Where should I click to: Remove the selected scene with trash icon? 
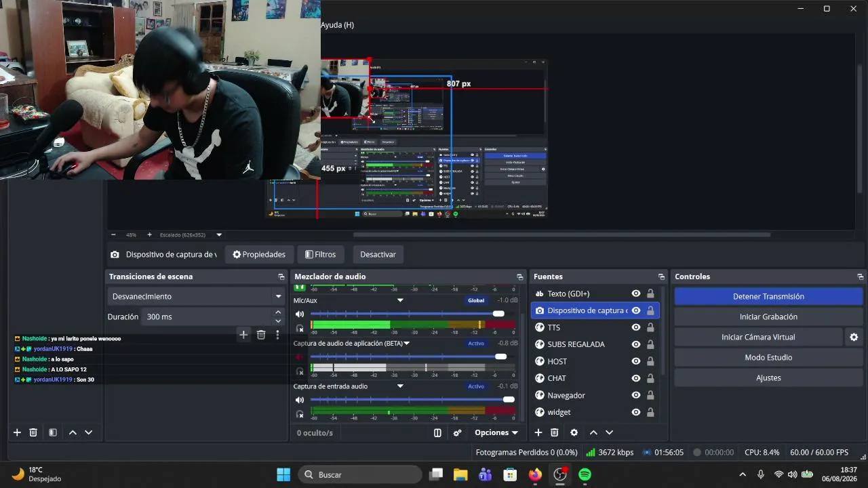click(x=33, y=432)
